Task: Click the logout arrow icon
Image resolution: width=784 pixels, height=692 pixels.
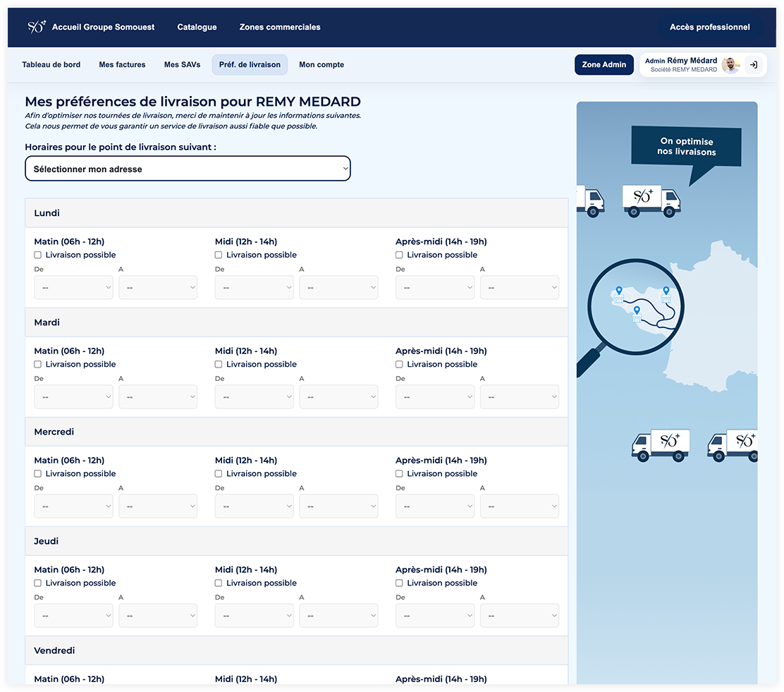Action: 754,65
